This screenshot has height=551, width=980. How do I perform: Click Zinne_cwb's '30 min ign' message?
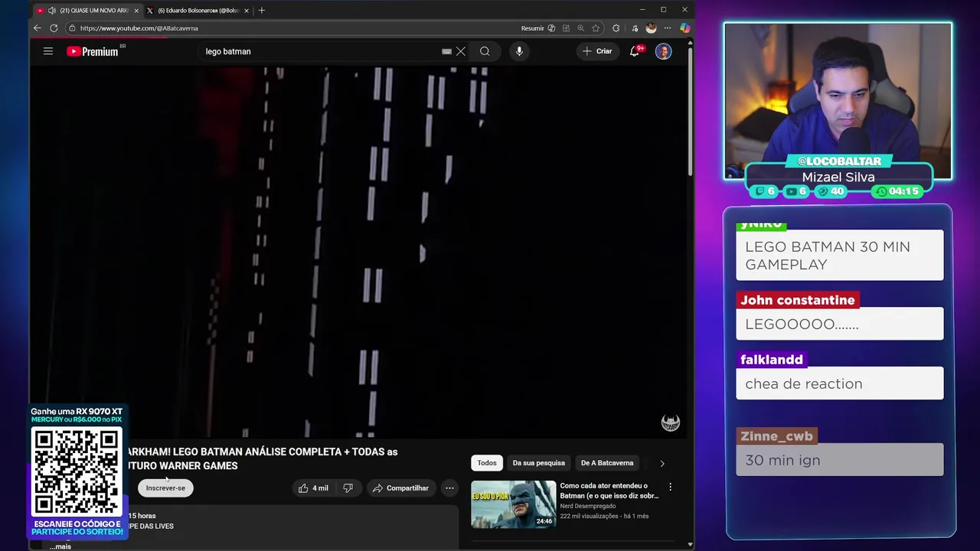pos(840,460)
